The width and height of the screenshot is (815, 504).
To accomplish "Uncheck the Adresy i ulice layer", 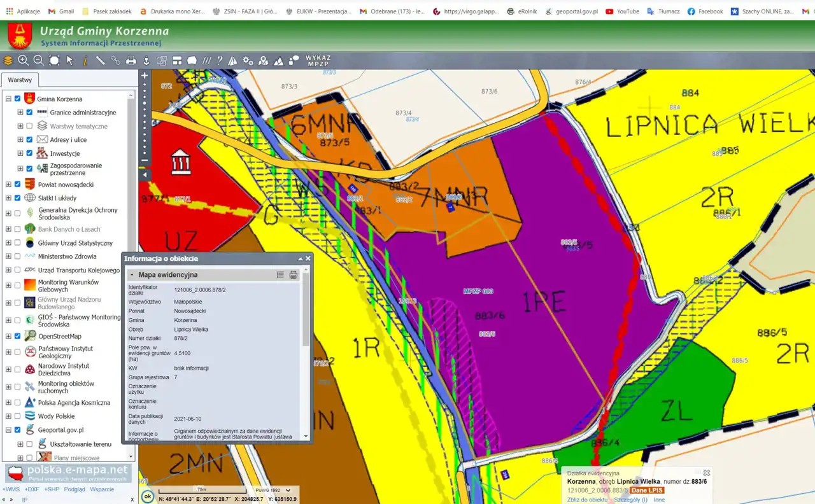I will pyautogui.click(x=29, y=139).
